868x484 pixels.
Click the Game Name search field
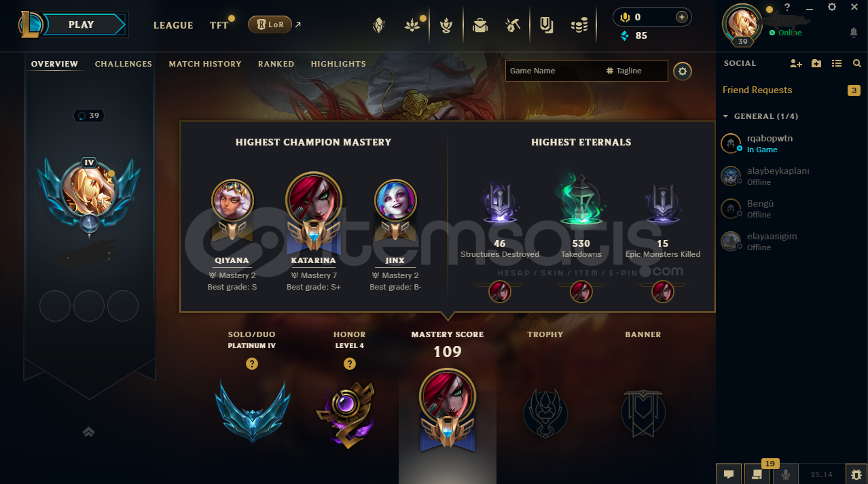(x=553, y=71)
